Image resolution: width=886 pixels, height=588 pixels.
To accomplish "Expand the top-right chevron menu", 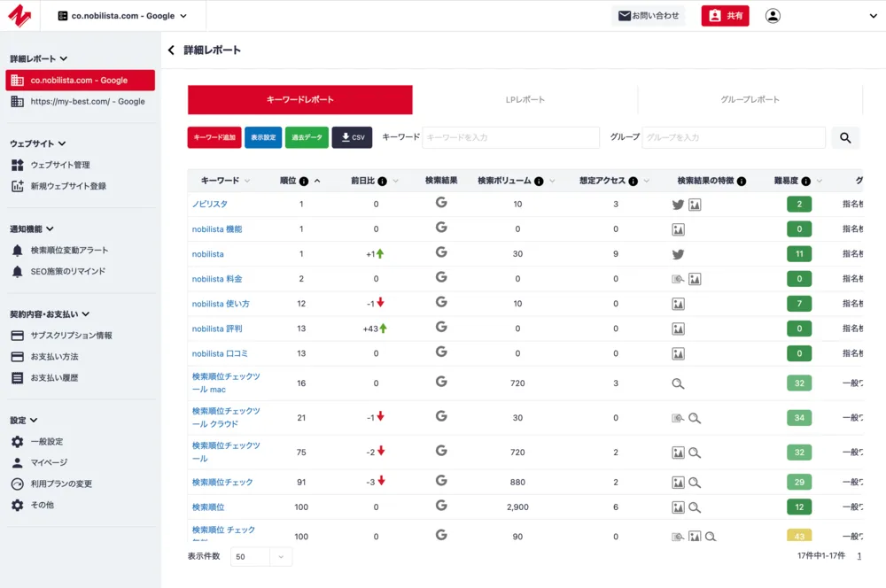I will point(873,16).
